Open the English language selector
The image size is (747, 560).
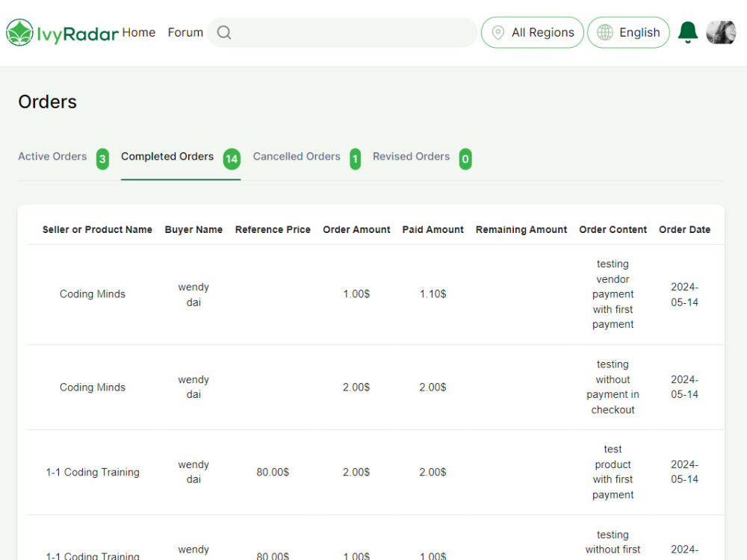coord(628,32)
